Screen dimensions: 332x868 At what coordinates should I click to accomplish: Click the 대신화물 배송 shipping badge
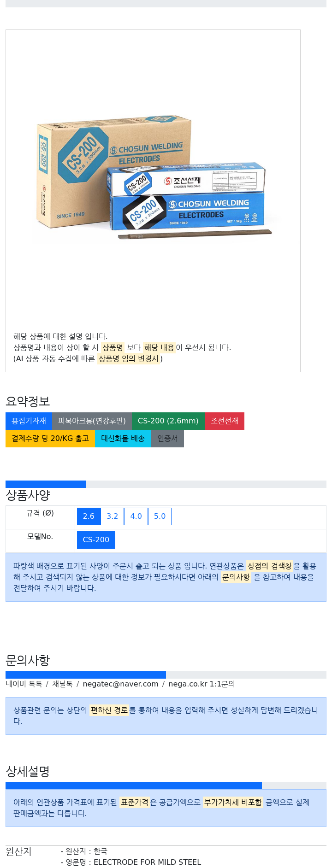click(123, 439)
